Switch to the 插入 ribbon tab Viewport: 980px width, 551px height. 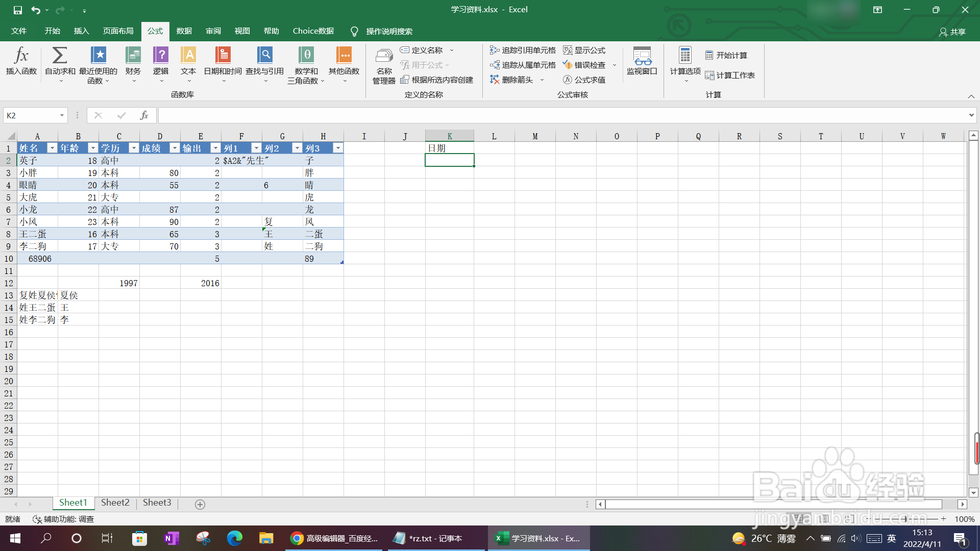81,31
